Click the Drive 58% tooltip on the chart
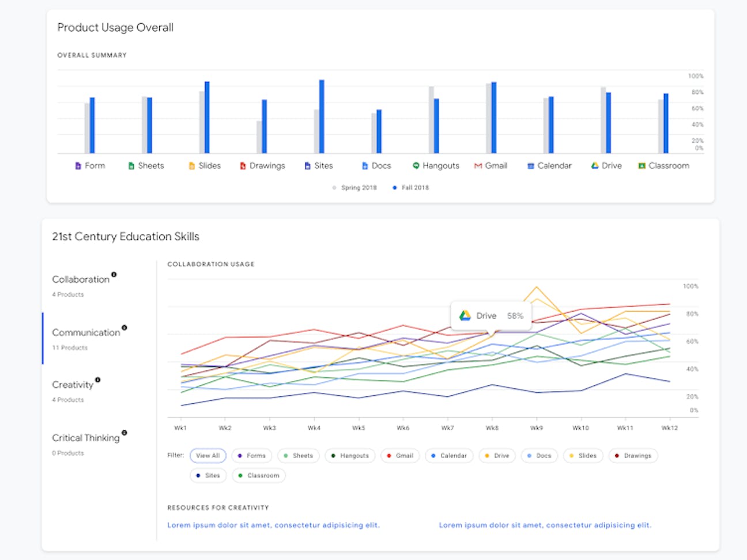The image size is (747, 560). coord(491,315)
